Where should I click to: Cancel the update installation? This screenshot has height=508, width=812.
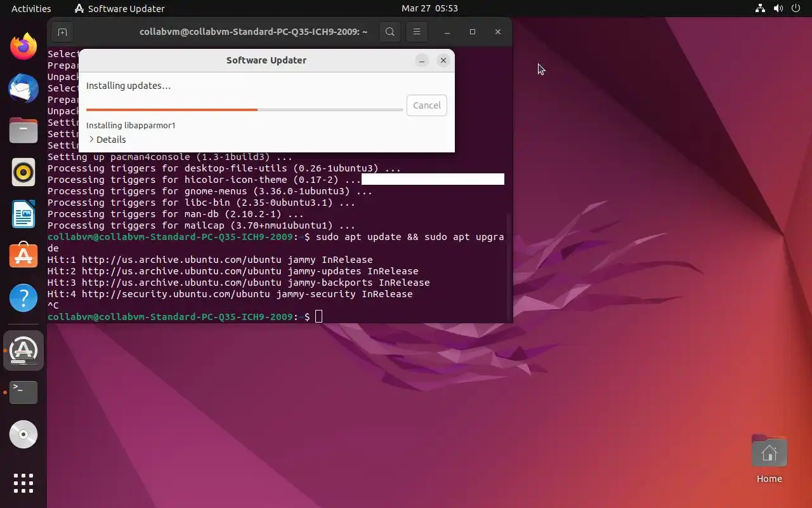coord(426,105)
